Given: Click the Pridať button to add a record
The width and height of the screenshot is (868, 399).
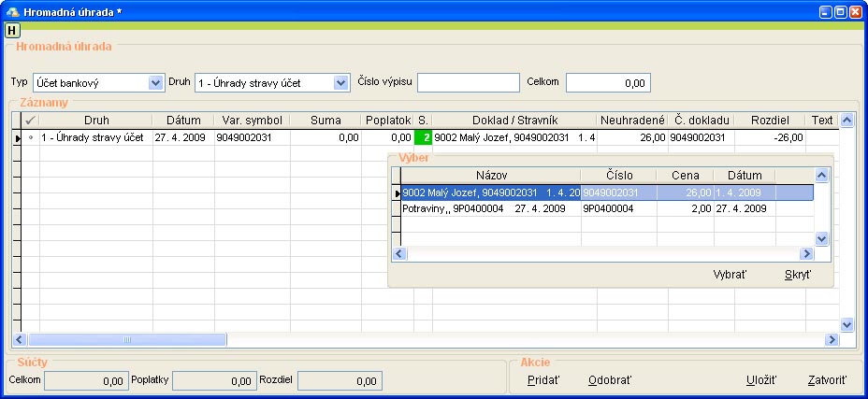Looking at the screenshot, I should click(544, 380).
